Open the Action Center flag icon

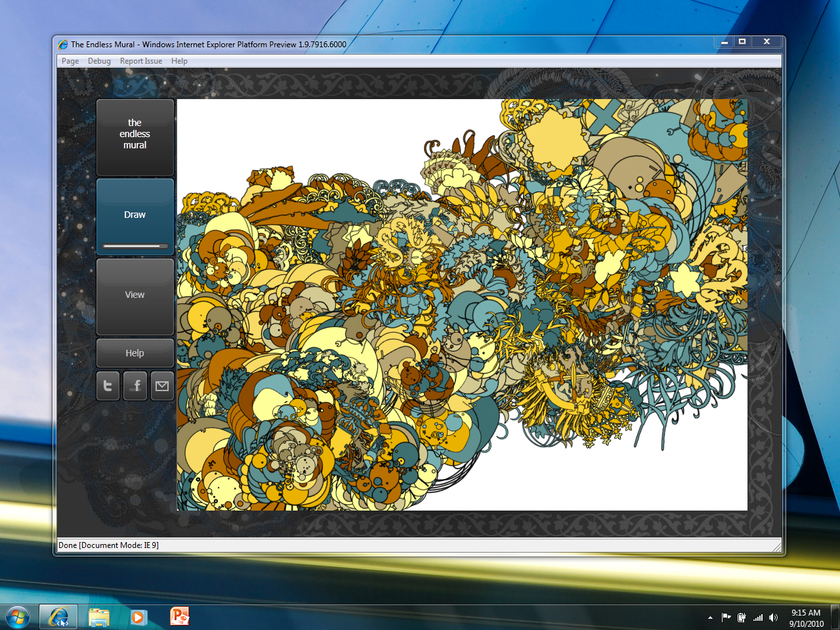[x=726, y=618]
